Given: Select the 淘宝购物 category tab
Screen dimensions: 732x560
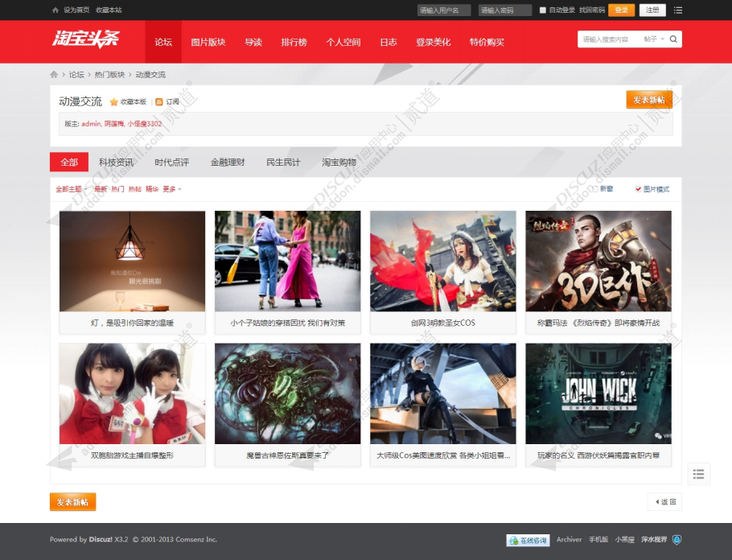Looking at the screenshot, I should click(339, 162).
